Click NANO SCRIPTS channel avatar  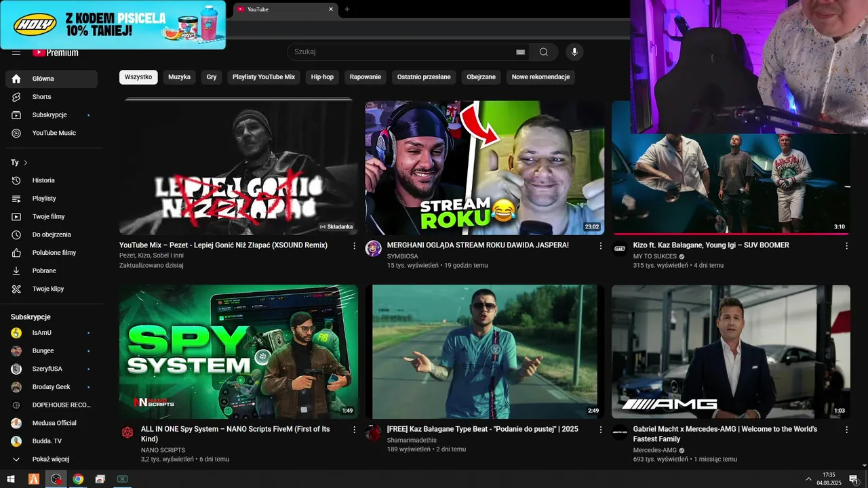pos(127,432)
